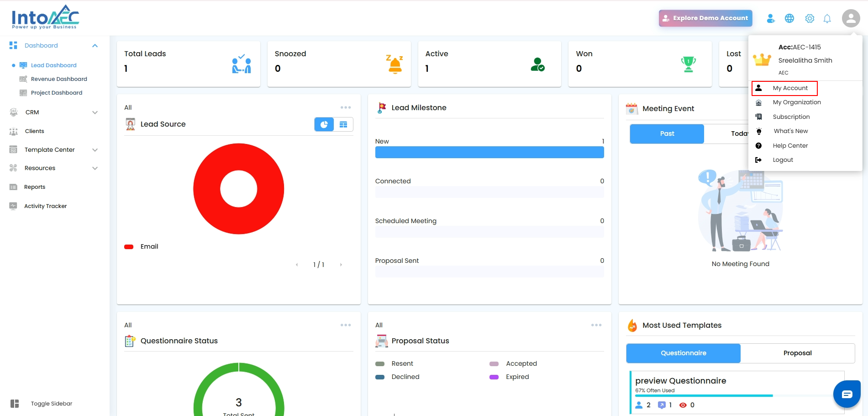This screenshot has width=868, height=416.
Task: Open Project Dashboard in sidebar
Action: [x=57, y=93]
